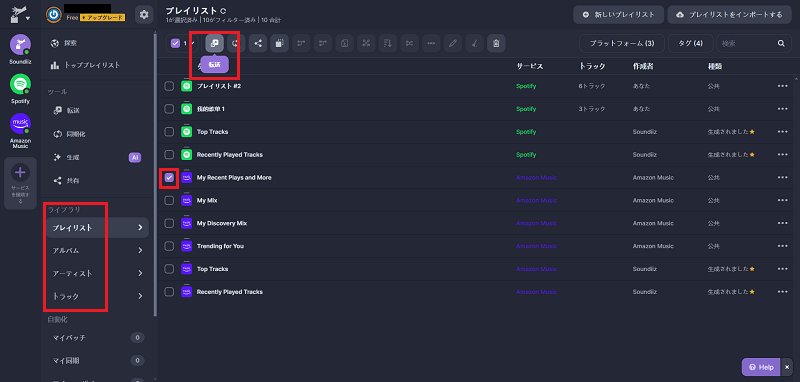
Task: Click プレイリストをインポートする button
Action: [x=729, y=15]
